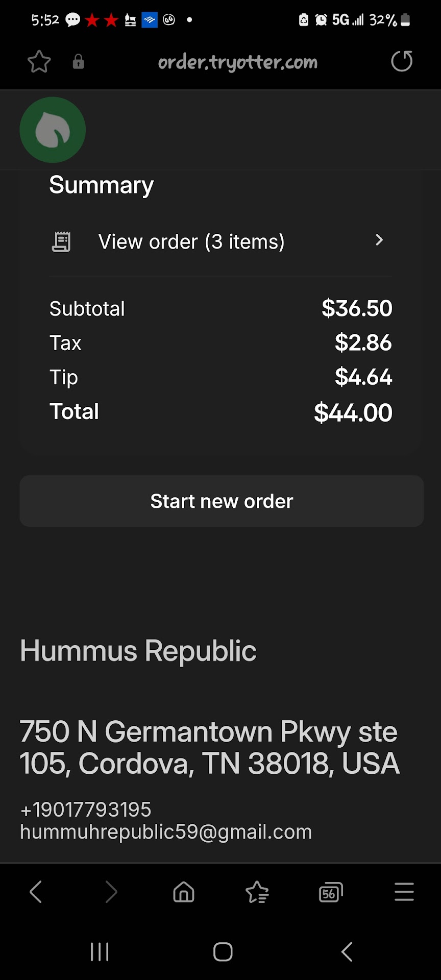Open the browser home page
Viewport: 441px width, 980px height.
coord(184,892)
